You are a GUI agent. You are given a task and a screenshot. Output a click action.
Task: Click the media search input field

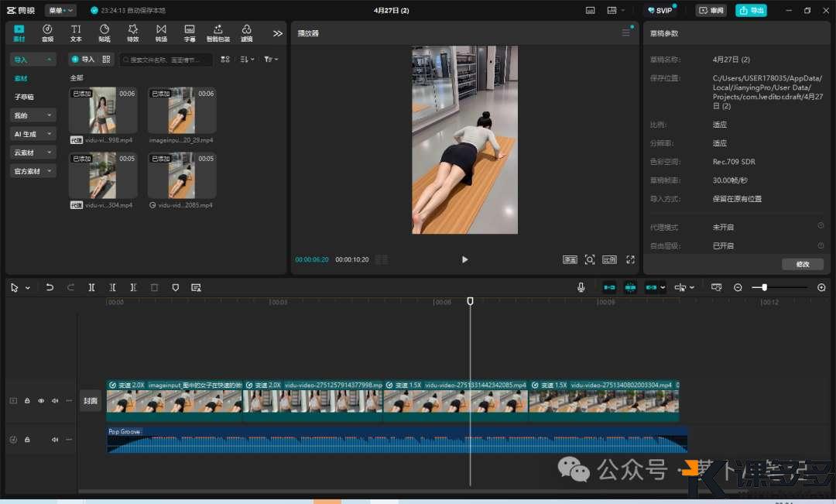[x=166, y=59]
